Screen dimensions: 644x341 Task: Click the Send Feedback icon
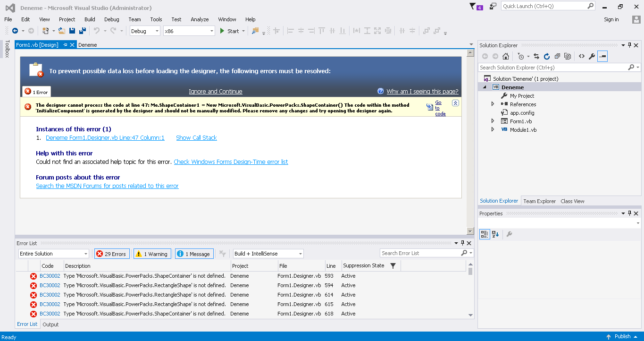coord(493,6)
